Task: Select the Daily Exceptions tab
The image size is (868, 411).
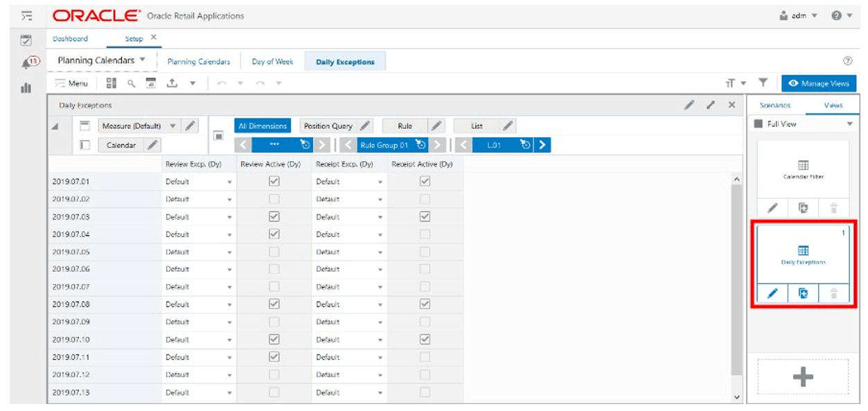Action: pyautogui.click(x=345, y=62)
